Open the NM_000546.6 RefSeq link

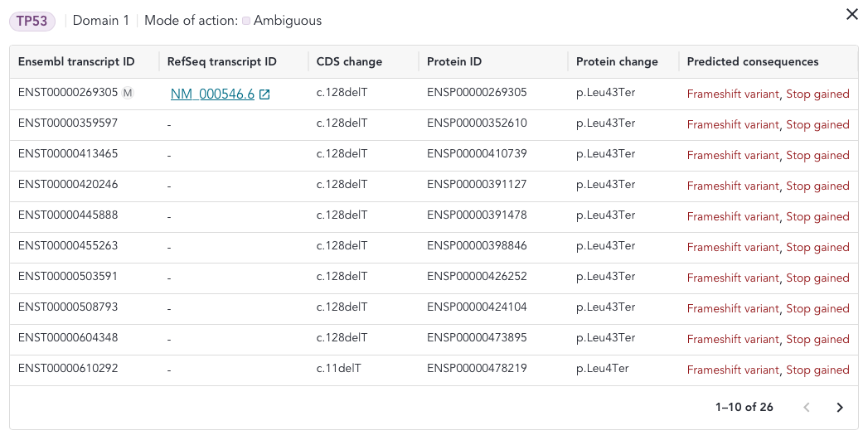point(212,94)
